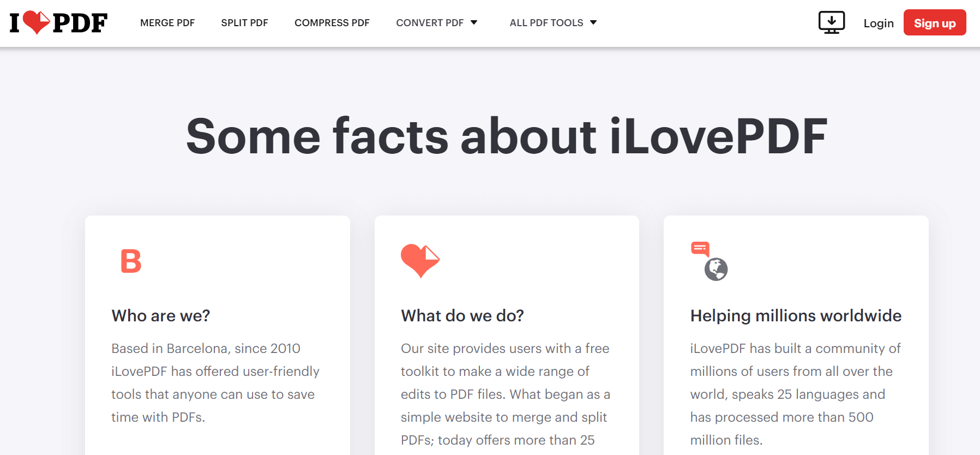Open the COMPRESS PDF page

click(x=332, y=22)
